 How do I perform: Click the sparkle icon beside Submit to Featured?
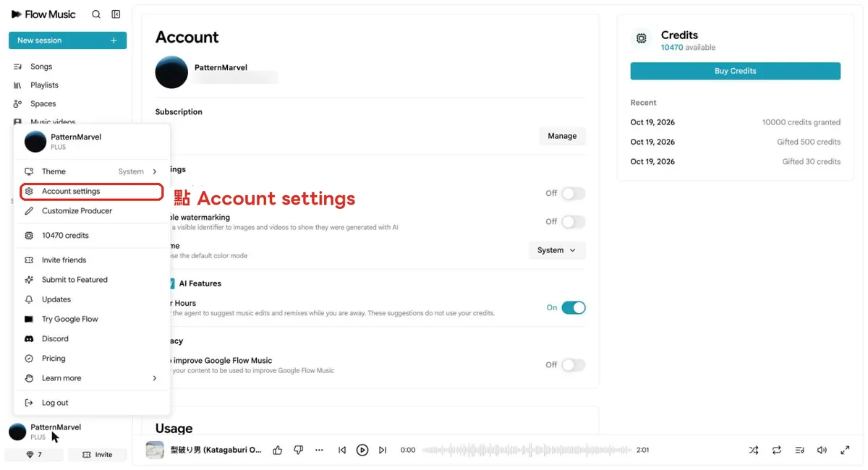(x=29, y=280)
